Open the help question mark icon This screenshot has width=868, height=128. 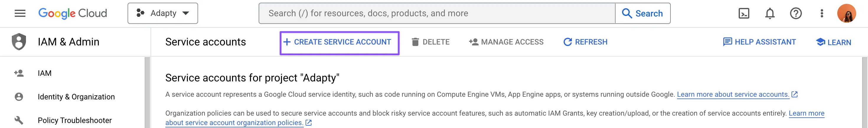[796, 14]
